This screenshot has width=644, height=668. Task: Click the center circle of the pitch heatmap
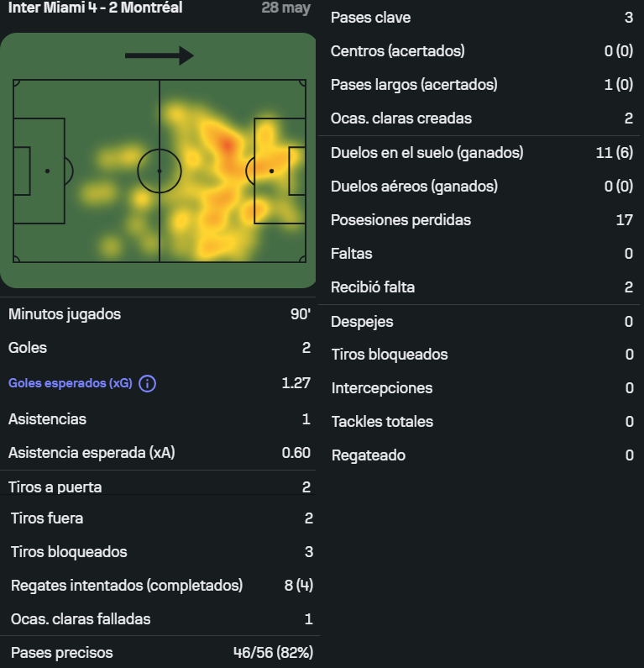pos(160,171)
